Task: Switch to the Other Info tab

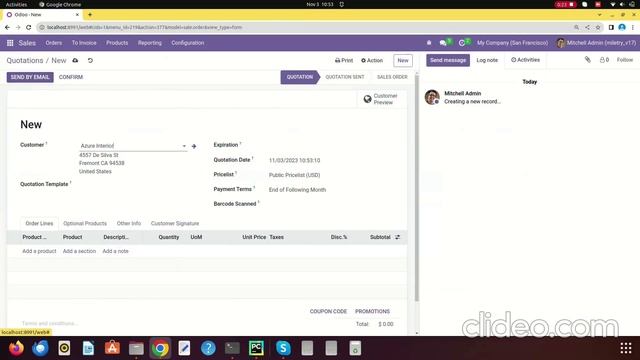Action: pos(129,224)
